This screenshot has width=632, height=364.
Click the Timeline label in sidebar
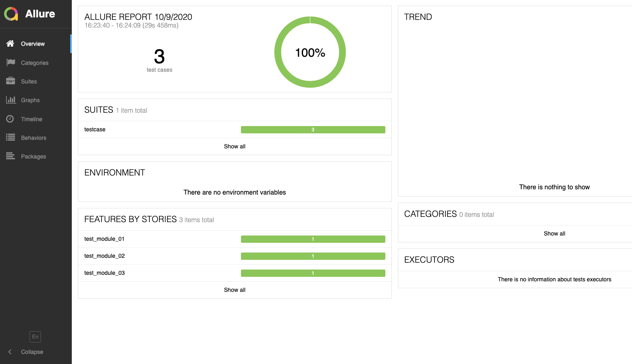pyautogui.click(x=32, y=119)
